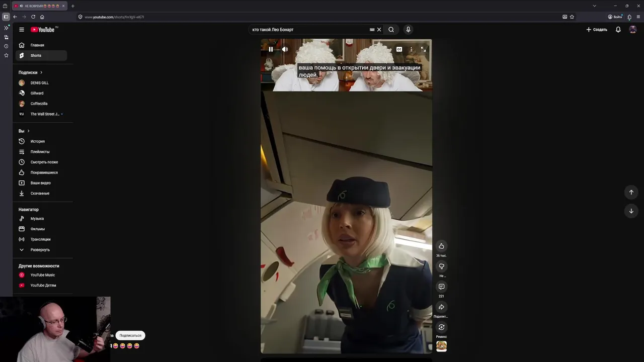Select Shorts in the sidebar
The width and height of the screenshot is (644, 362).
coord(41,55)
